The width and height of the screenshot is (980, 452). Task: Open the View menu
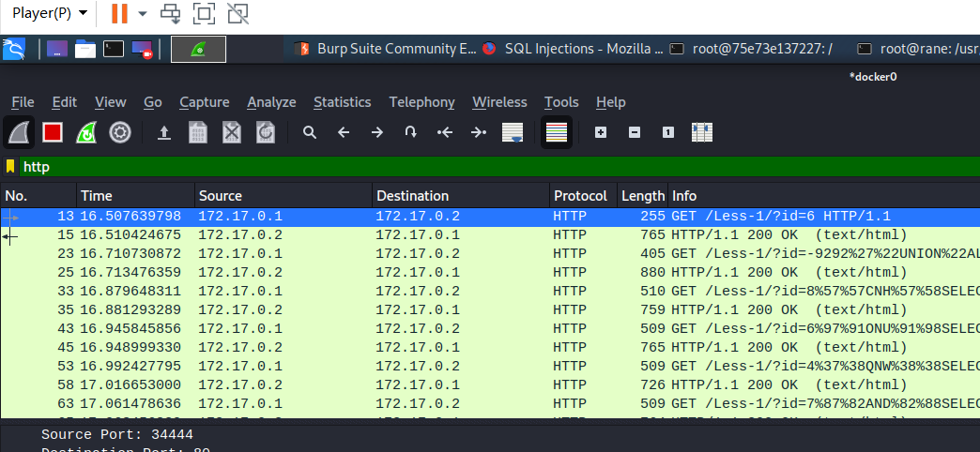point(110,102)
